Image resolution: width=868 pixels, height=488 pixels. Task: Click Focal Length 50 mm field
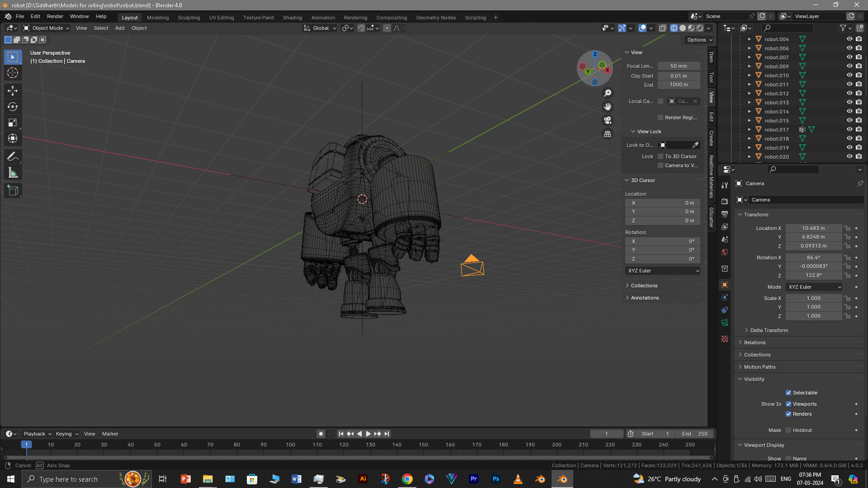coord(679,66)
